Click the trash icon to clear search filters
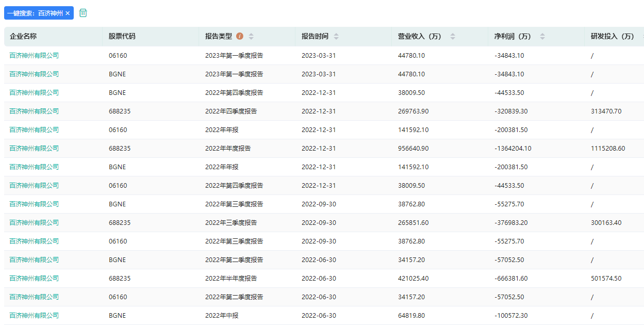Viewport: 644px width, 325px height. [83, 13]
